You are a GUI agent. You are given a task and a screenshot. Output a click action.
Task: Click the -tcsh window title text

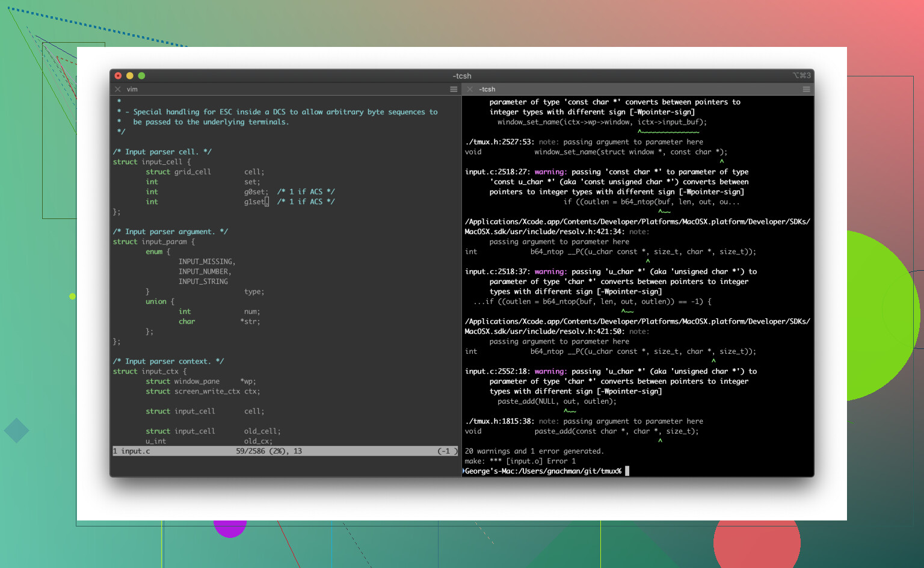[x=461, y=76]
